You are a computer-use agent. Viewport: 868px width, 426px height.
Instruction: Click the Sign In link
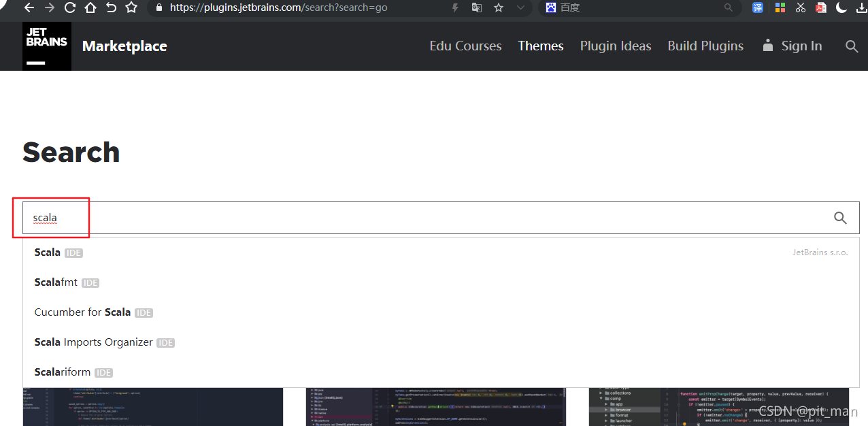[x=801, y=46]
